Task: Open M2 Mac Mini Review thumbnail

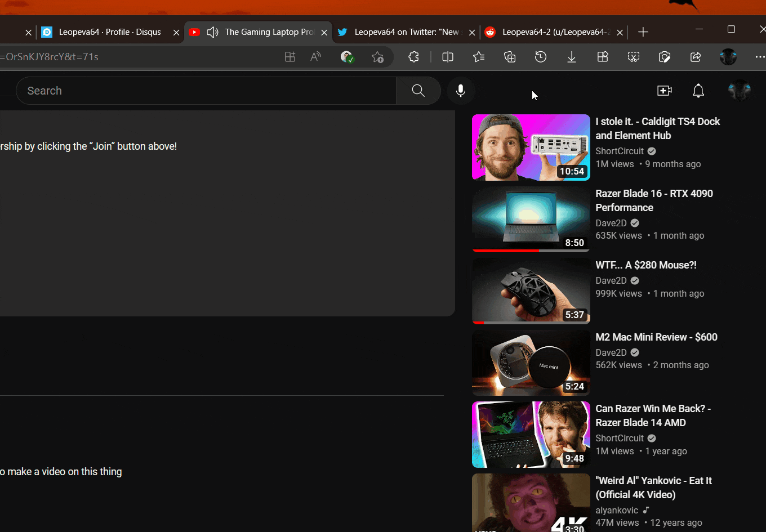Action: [x=531, y=363]
